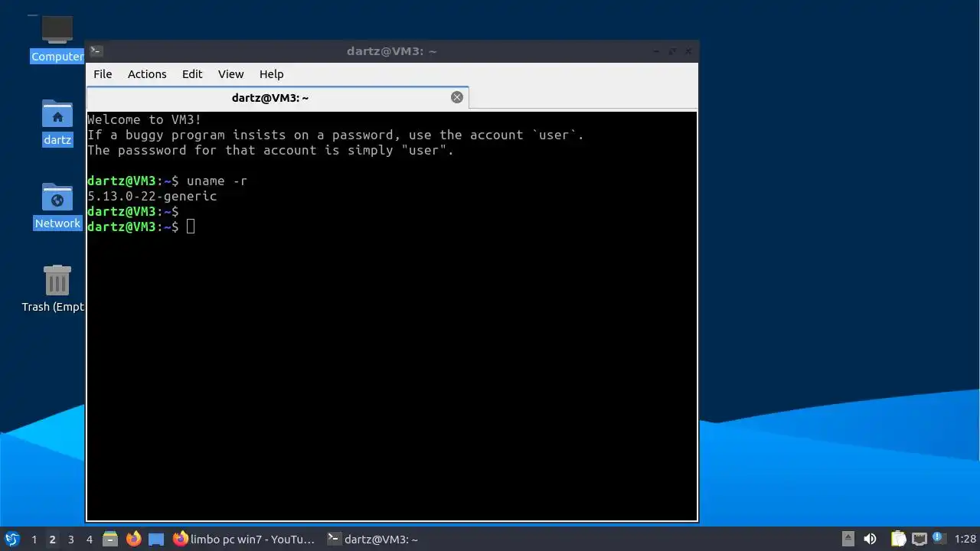The width and height of the screenshot is (980, 551).
Task: Click the show desktop icon in panel
Action: [x=156, y=539]
